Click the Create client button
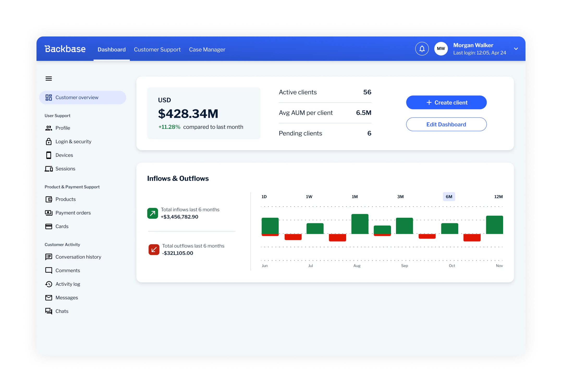Screen dimensions: 562x392 446,102
